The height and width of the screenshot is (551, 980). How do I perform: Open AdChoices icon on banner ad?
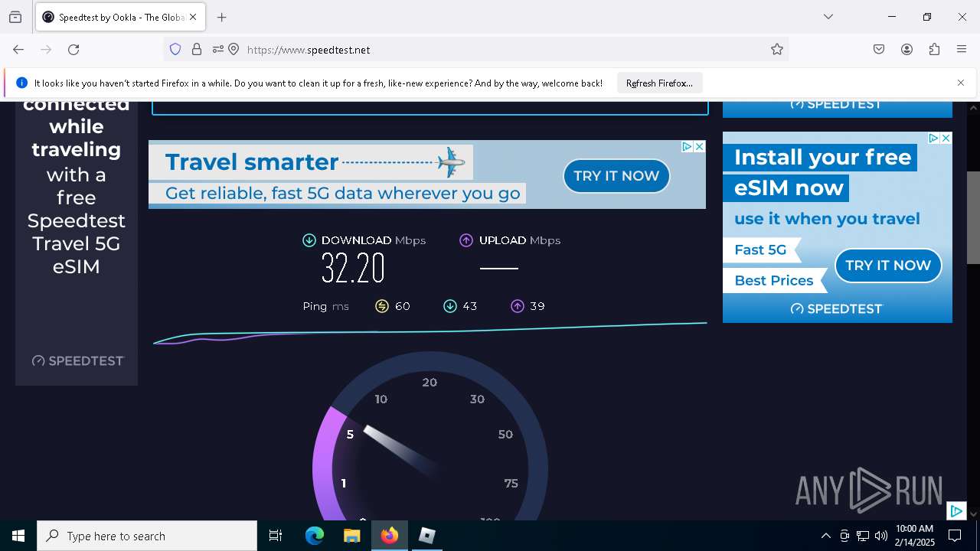688,146
